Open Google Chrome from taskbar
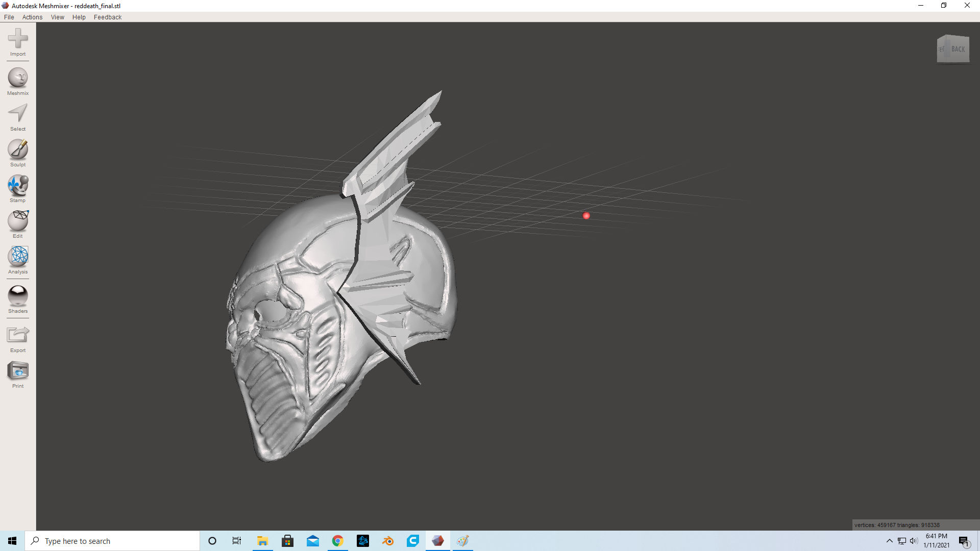The height and width of the screenshot is (551, 980). [x=338, y=541]
